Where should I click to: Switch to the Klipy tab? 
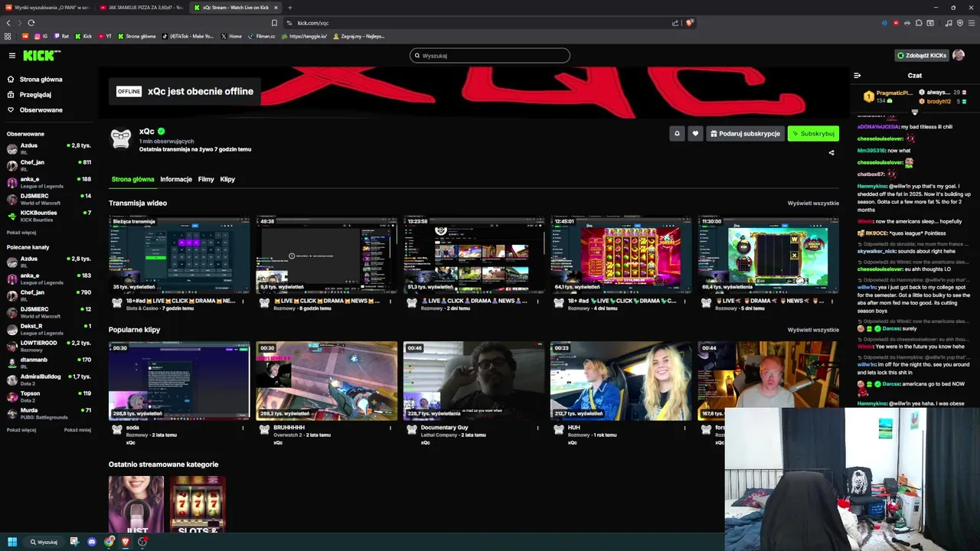click(x=227, y=179)
